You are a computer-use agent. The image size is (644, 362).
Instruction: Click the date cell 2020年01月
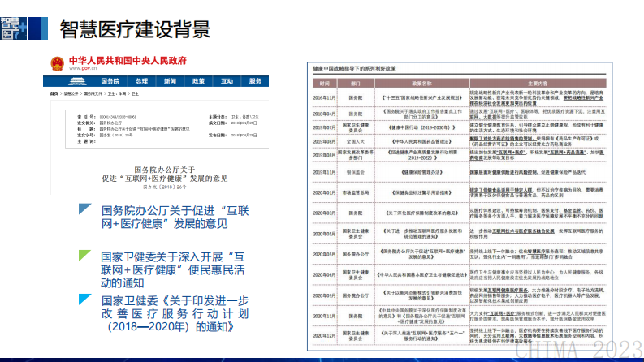(x=325, y=192)
